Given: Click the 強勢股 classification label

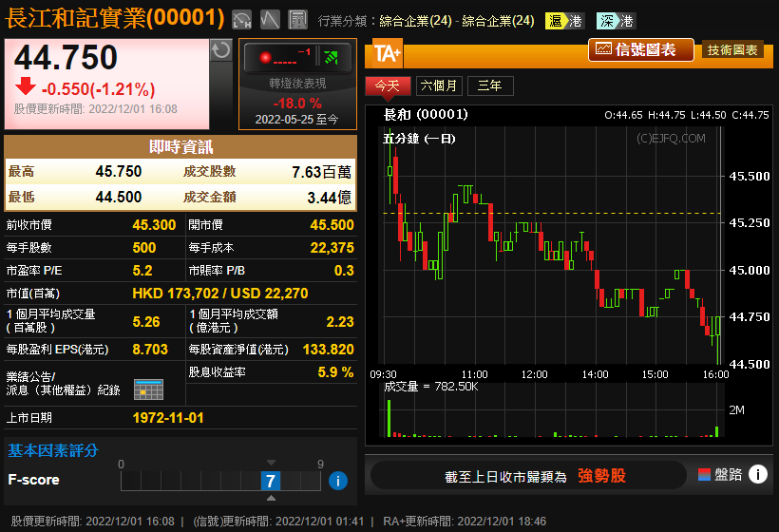Looking at the screenshot, I should pos(601,476).
